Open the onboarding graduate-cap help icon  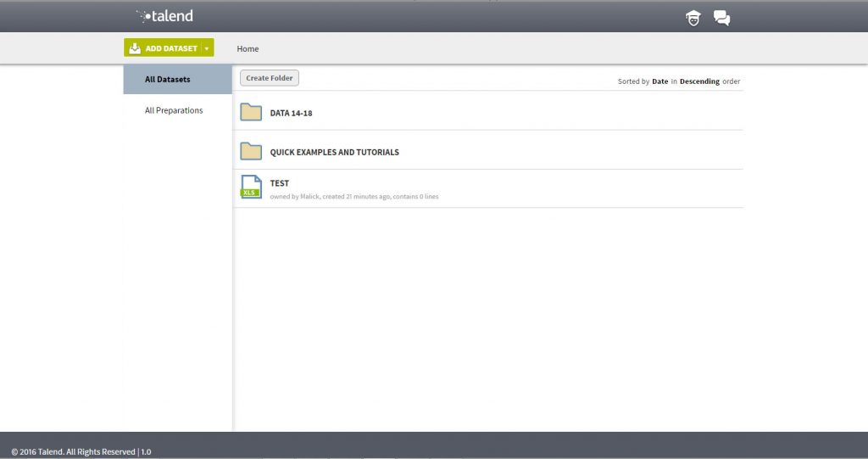point(693,19)
